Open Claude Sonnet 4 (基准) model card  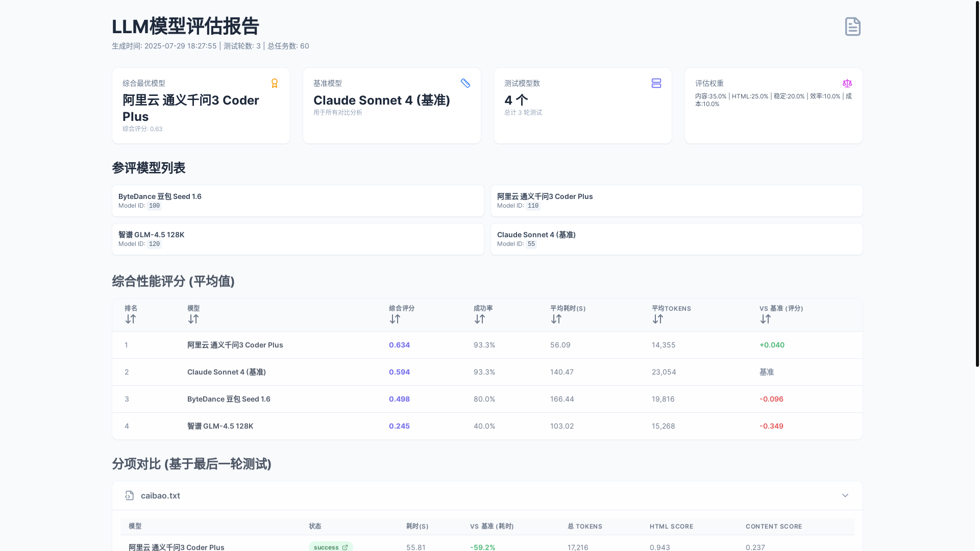click(677, 239)
